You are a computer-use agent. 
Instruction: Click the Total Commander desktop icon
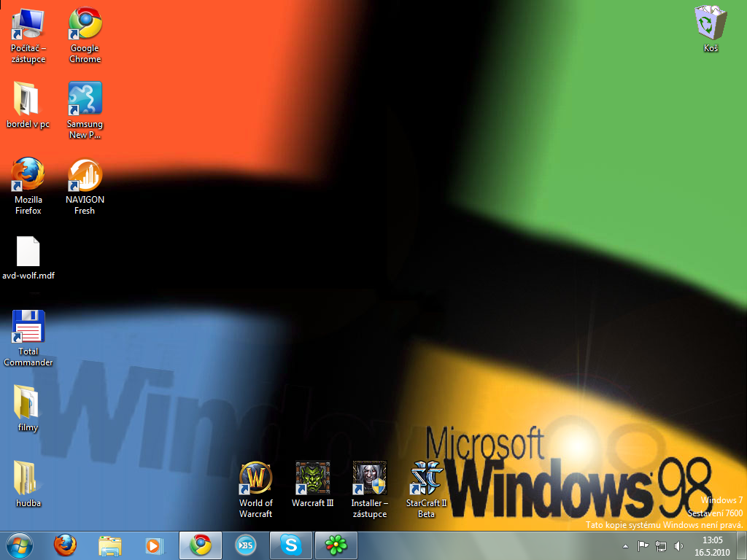click(x=28, y=327)
